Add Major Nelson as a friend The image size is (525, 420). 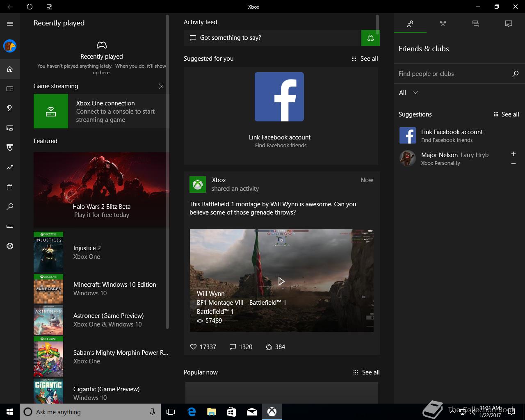pyautogui.click(x=514, y=154)
